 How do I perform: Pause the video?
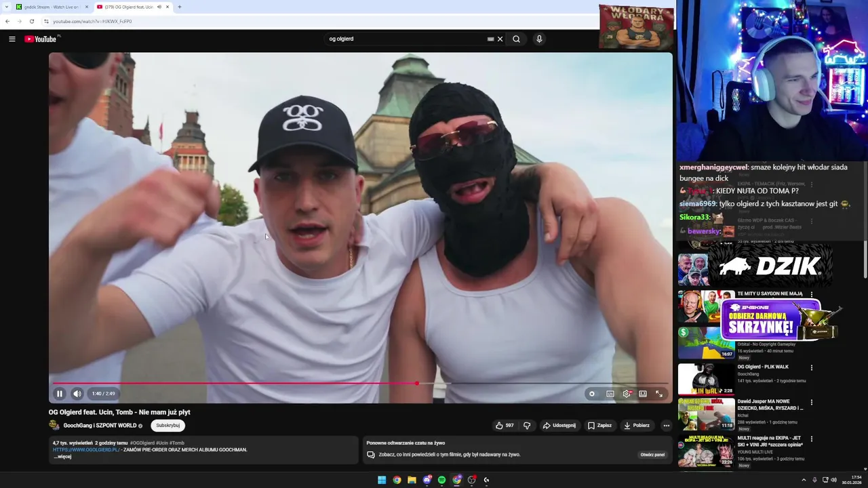pos(60,394)
